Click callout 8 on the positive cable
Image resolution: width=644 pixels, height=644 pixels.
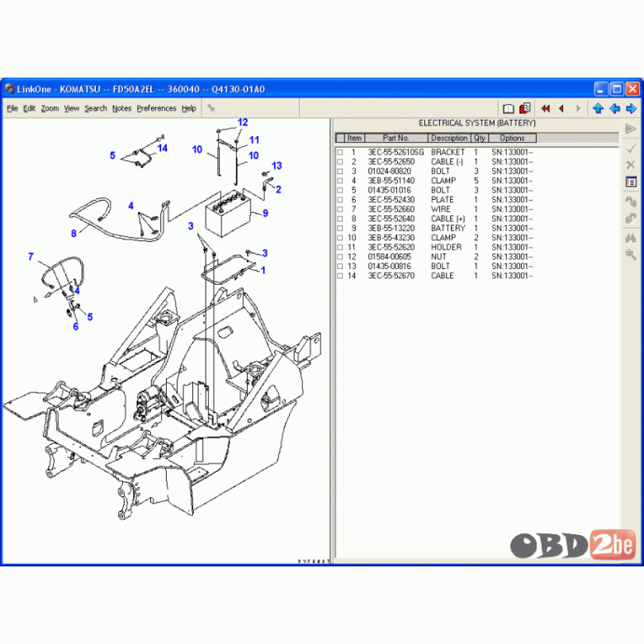point(73,234)
